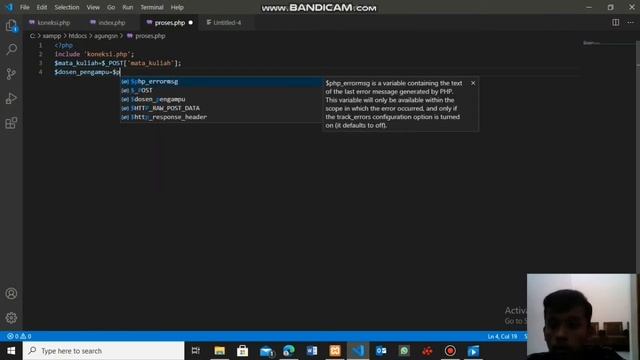The width and height of the screenshot is (640, 360).
Task: Click the Windows Start button
Action: pos(11,351)
